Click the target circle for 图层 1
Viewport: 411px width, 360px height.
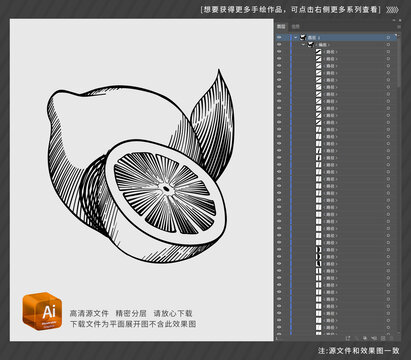point(388,37)
